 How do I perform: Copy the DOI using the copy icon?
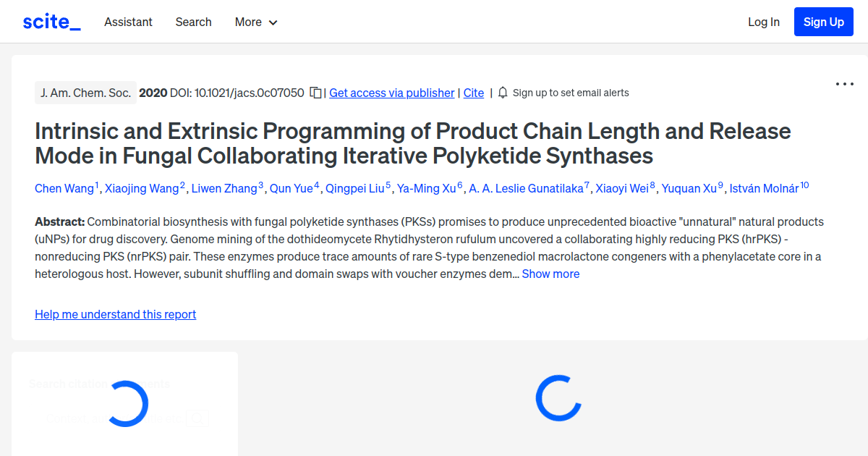coord(315,93)
